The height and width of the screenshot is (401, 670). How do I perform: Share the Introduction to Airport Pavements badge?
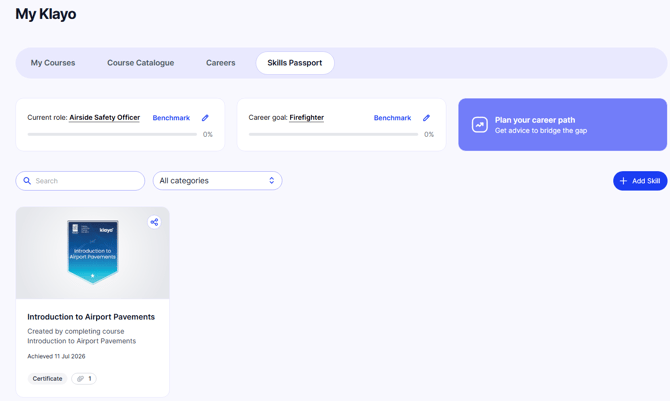[154, 222]
